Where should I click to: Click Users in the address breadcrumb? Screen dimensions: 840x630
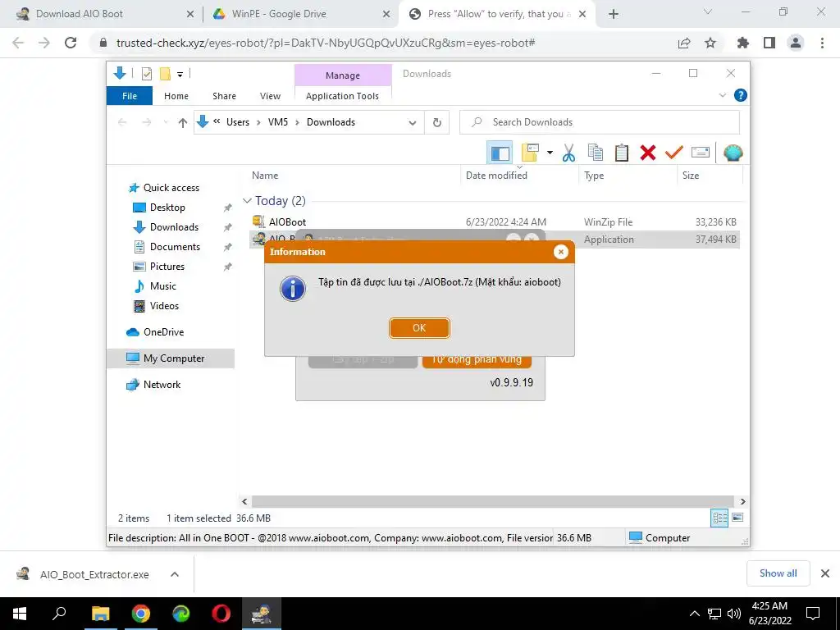click(x=237, y=122)
